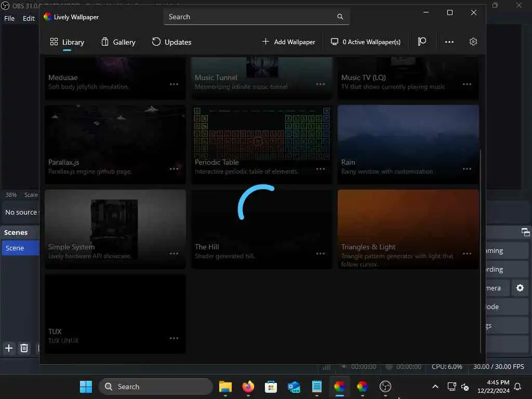Click the 38% preview zoom value in OBS

(x=11, y=195)
